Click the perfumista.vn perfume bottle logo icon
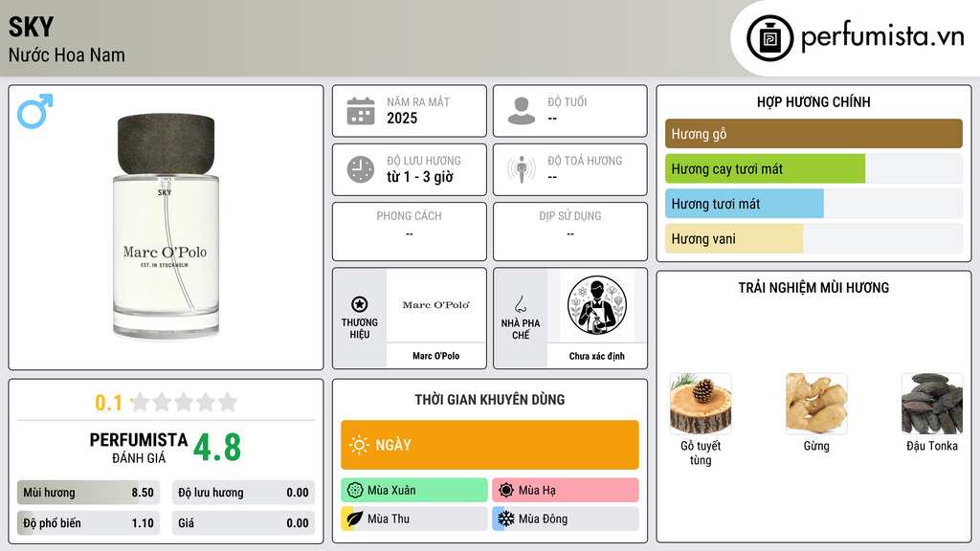This screenshot has width=980, height=551. coord(769,38)
